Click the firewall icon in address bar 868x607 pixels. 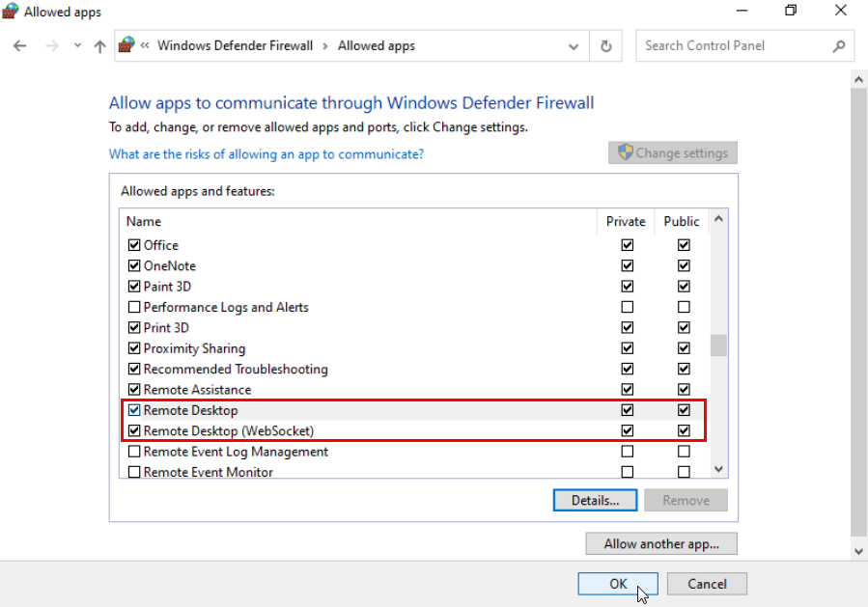coord(126,45)
